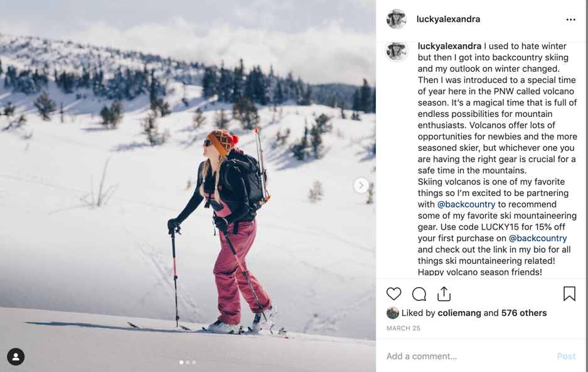This screenshot has width=588, height=372.
Task: Open more options three-dot menu
Action: tap(571, 19)
